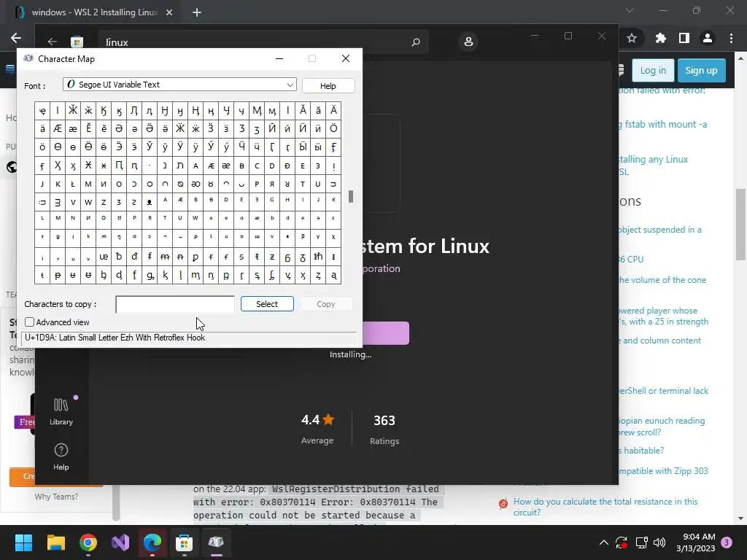Image resolution: width=747 pixels, height=560 pixels.
Task: Open the 'habitable?' related question link
Action: (x=641, y=451)
